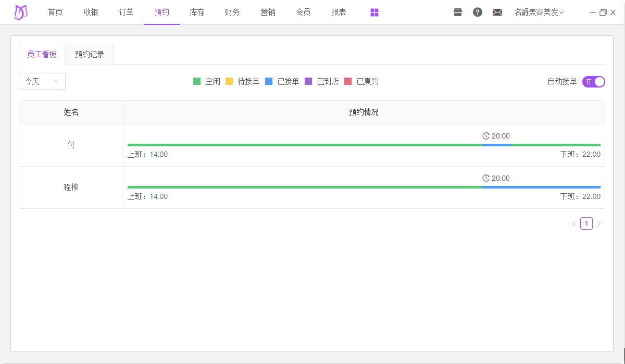Click the clock icon in 程柳's row
625x364 pixels.
tap(486, 178)
